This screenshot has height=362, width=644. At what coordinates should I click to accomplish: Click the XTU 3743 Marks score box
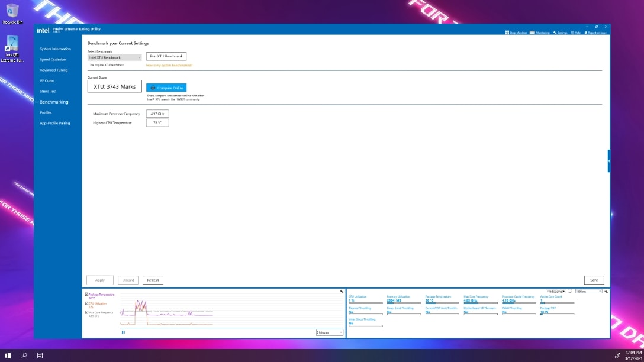(115, 86)
